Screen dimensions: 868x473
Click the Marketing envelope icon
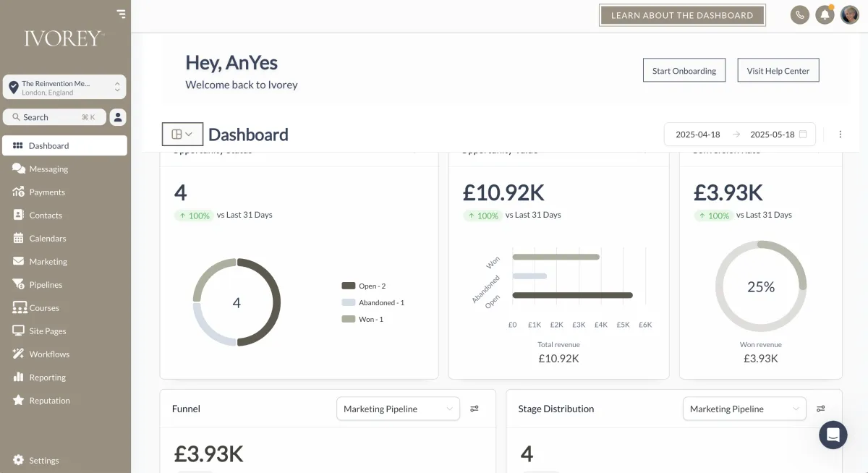(18, 261)
